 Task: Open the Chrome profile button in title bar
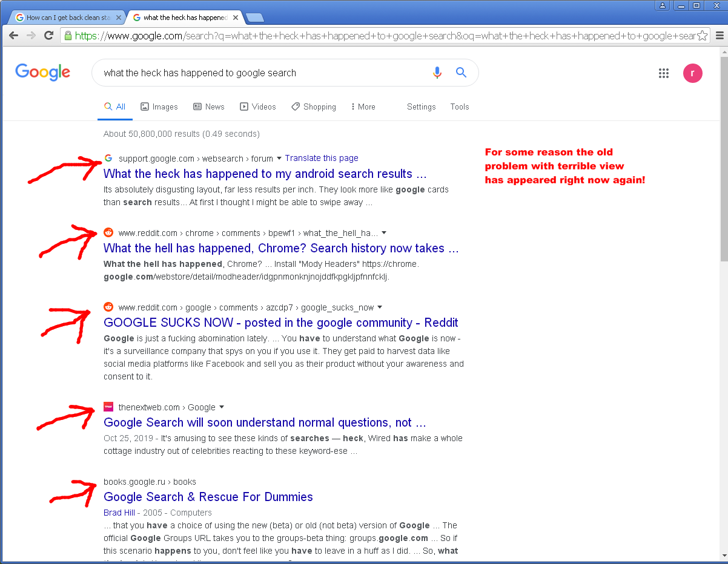tap(663, 5)
